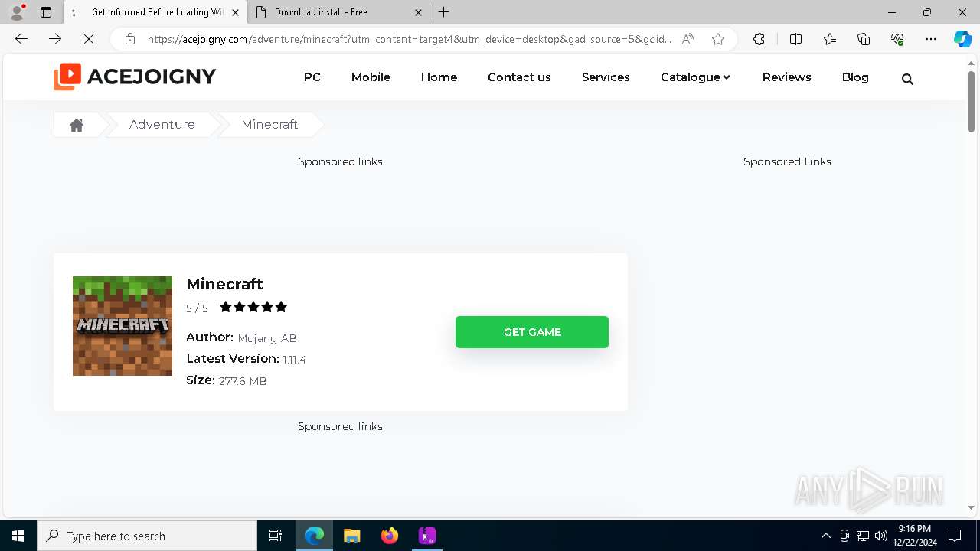The image size is (980, 551).
Task: Click the '277.6 MB' size value
Action: coord(243,381)
